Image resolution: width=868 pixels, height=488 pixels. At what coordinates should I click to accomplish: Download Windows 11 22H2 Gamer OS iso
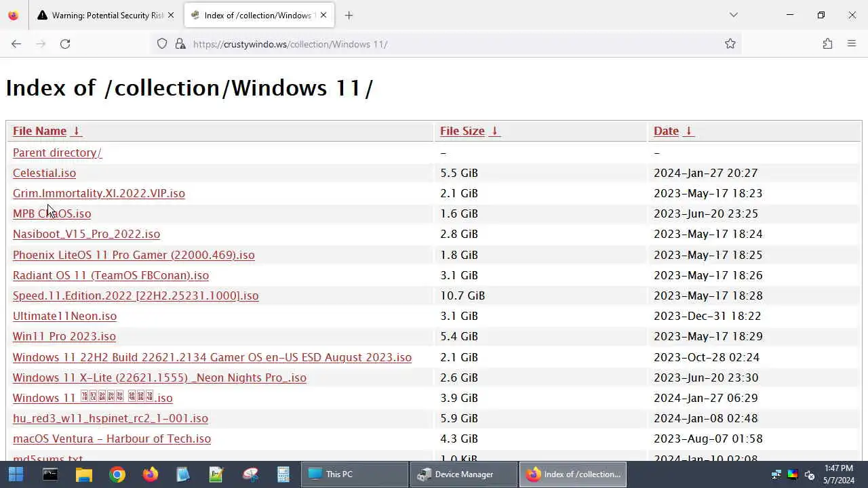pos(212,357)
